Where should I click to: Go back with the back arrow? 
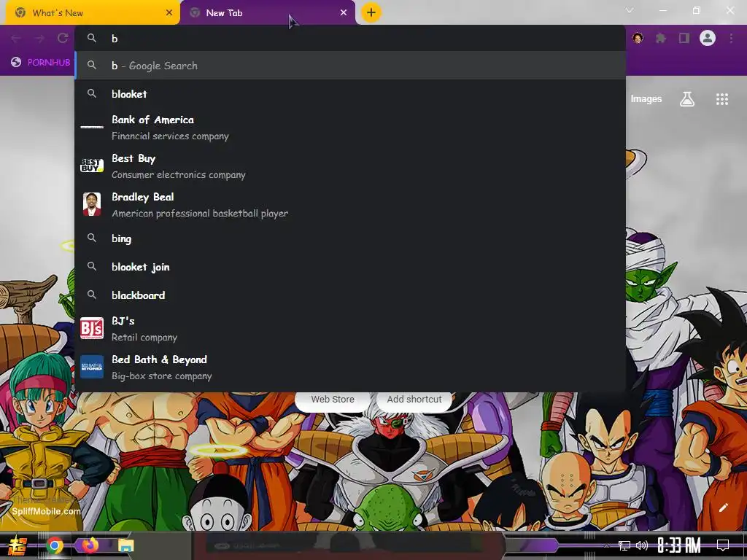(x=16, y=39)
